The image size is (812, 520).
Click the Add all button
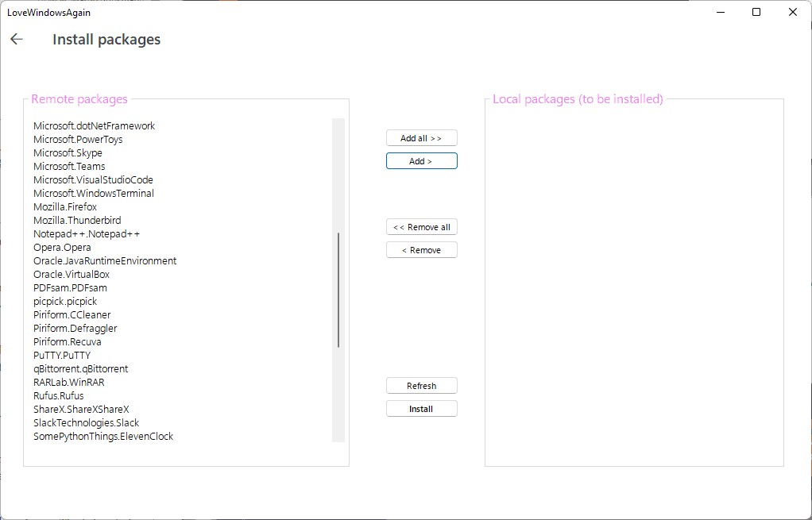421,137
